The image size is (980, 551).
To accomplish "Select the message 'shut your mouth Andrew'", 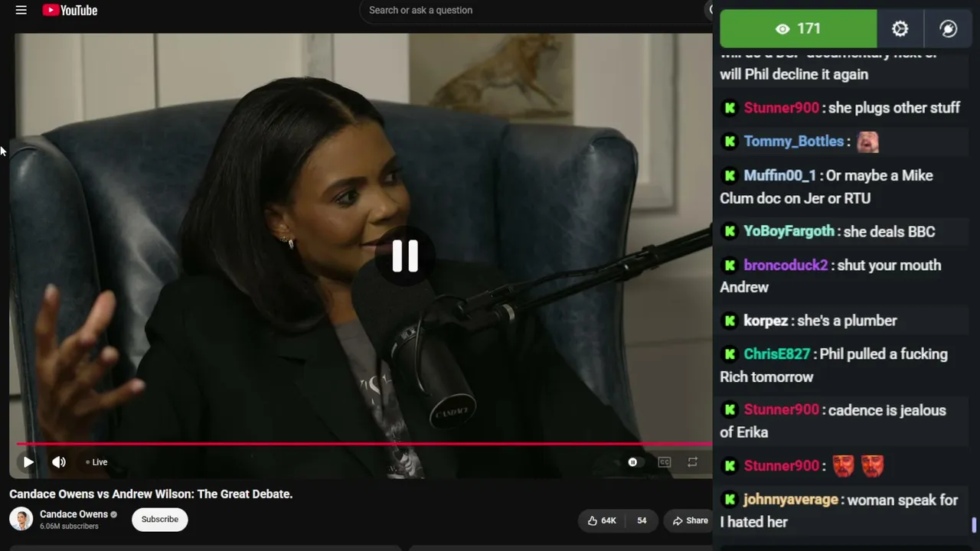I will point(831,276).
